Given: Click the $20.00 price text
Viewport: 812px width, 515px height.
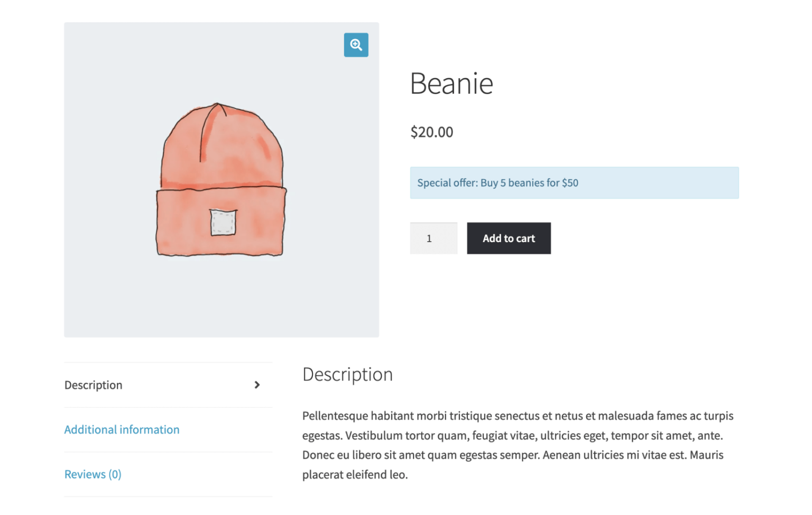Looking at the screenshot, I should tap(431, 132).
